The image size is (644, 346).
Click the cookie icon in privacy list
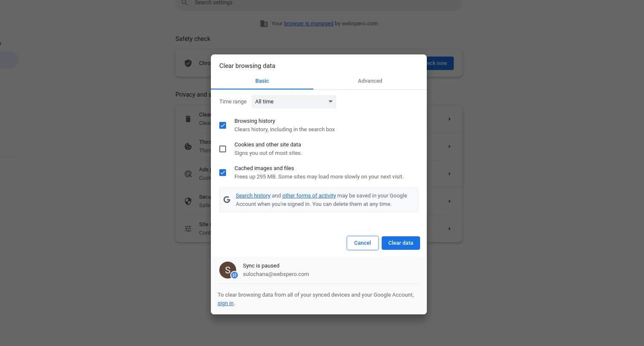188,146
